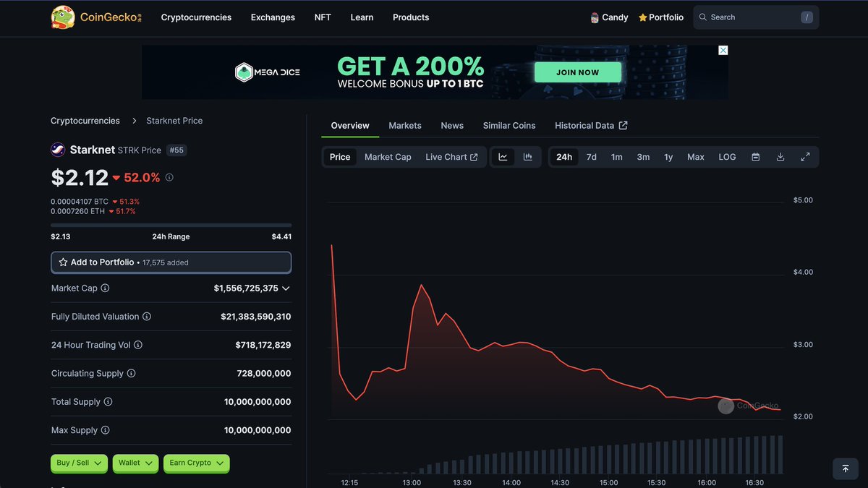Click external link icon beside Historical Data
The width and height of the screenshot is (868, 488).
623,126
